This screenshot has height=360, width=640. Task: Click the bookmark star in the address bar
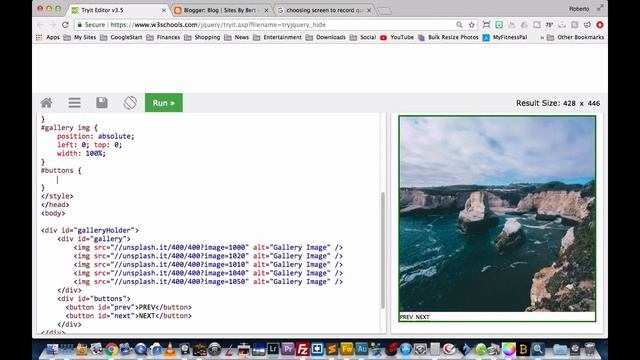pos(471,25)
